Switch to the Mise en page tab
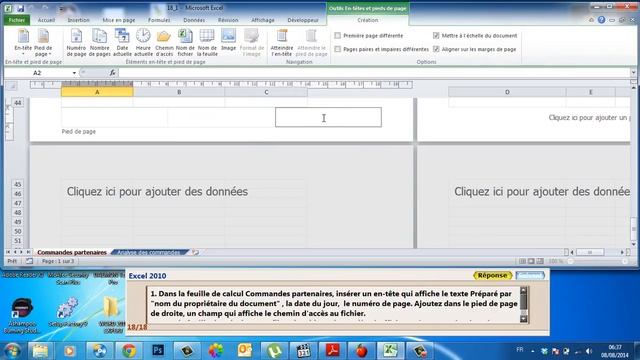Image resolution: width=640 pixels, height=360 pixels. (x=119, y=20)
